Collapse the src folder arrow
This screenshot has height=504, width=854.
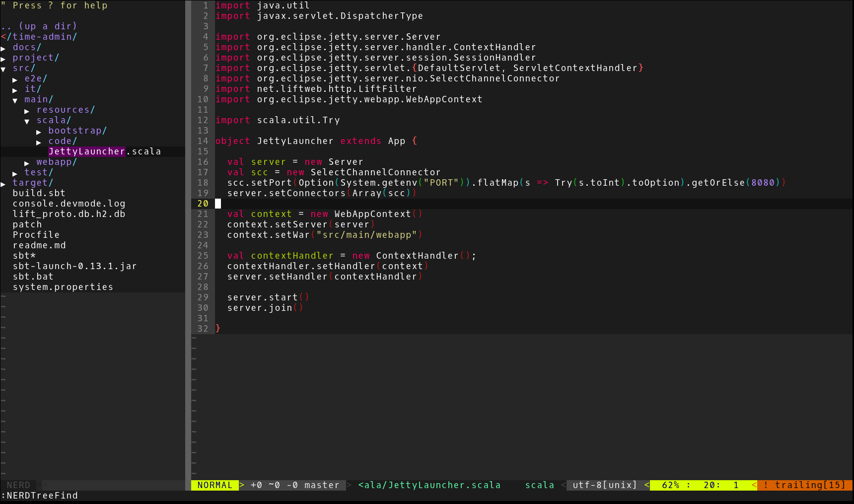tap(3, 69)
